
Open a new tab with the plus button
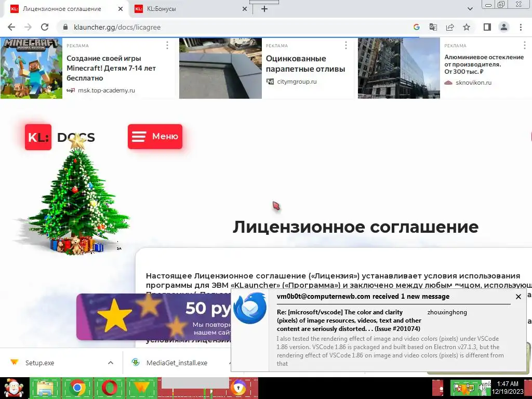[264, 9]
